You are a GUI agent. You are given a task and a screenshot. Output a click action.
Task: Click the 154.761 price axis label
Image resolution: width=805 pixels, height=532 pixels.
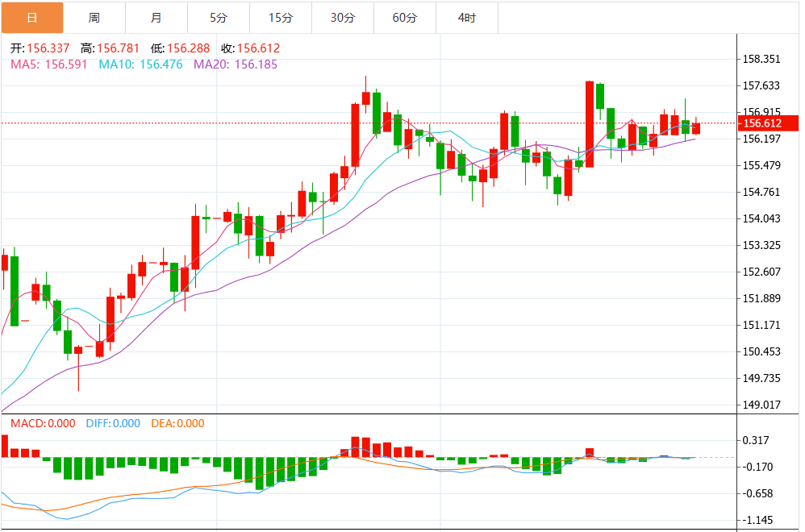tap(762, 192)
